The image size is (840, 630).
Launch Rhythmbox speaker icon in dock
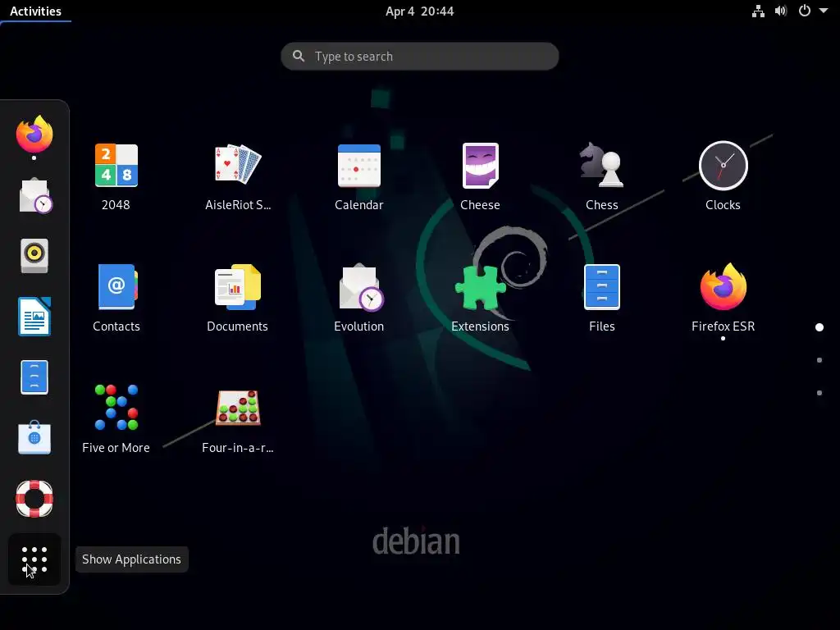(x=34, y=256)
